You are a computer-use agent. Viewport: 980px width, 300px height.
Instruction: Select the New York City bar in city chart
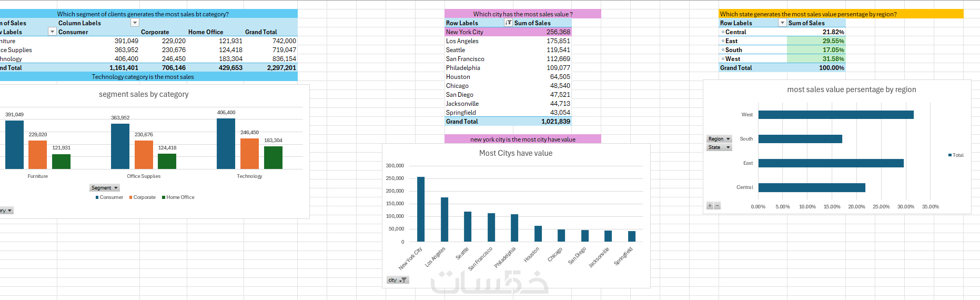[421, 209]
